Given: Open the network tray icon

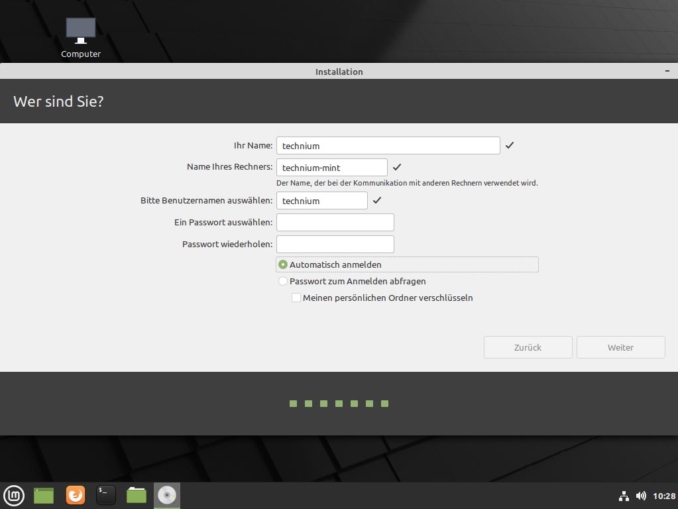Looking at the screenshot, I should coord(624,496).
